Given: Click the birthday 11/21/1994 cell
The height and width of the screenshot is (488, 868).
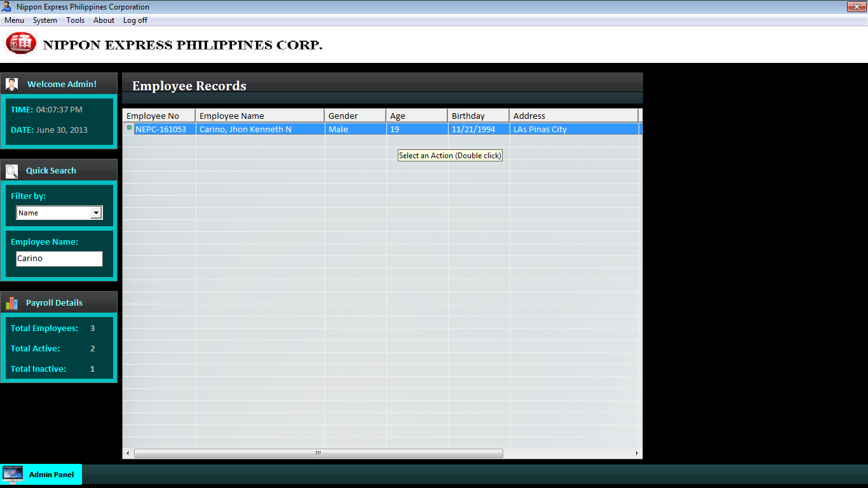Looking at the screenshot, I should coord(478,129).
